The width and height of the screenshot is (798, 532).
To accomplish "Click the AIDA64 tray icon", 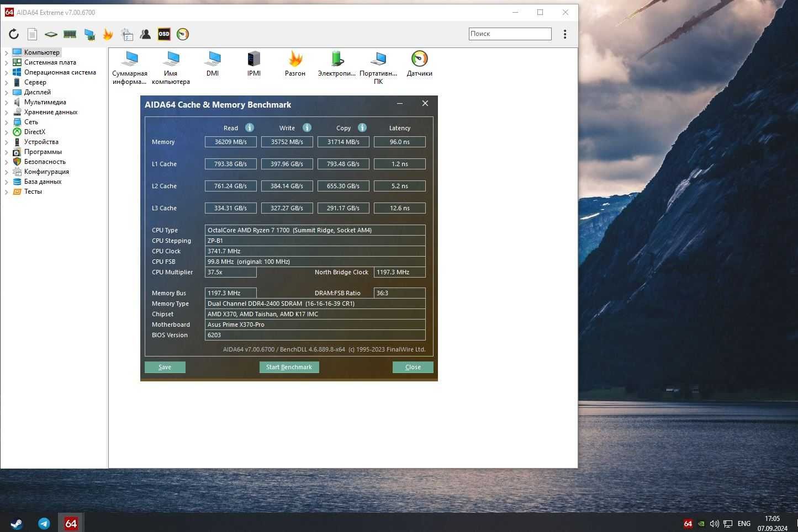I will 688,524.
